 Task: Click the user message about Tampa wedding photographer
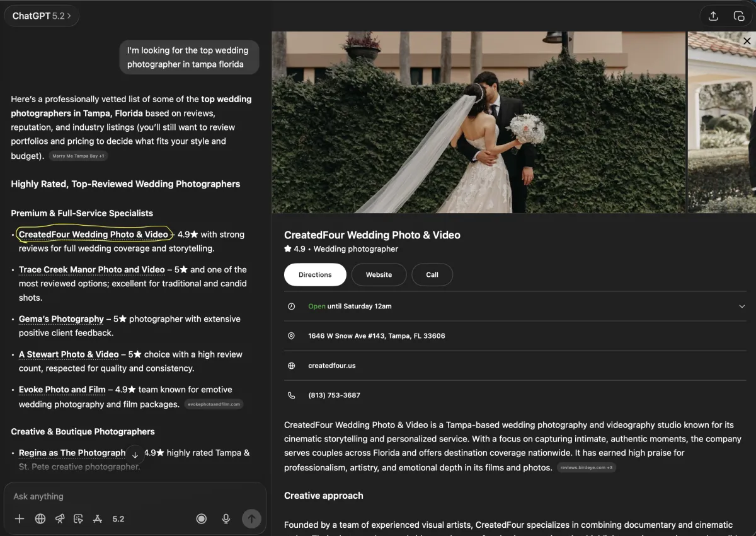tap(188, 57)
